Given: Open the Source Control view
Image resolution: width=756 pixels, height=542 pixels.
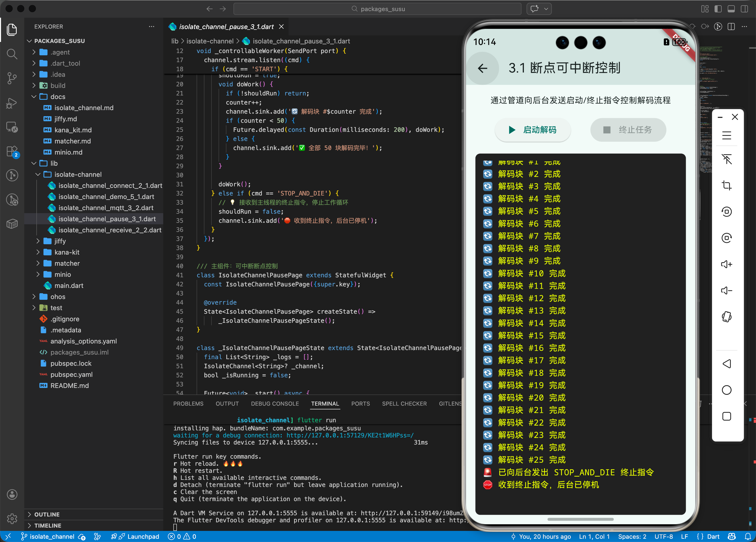Looking at the screenshot, I should pyautogui.click(x=12, y=78).
